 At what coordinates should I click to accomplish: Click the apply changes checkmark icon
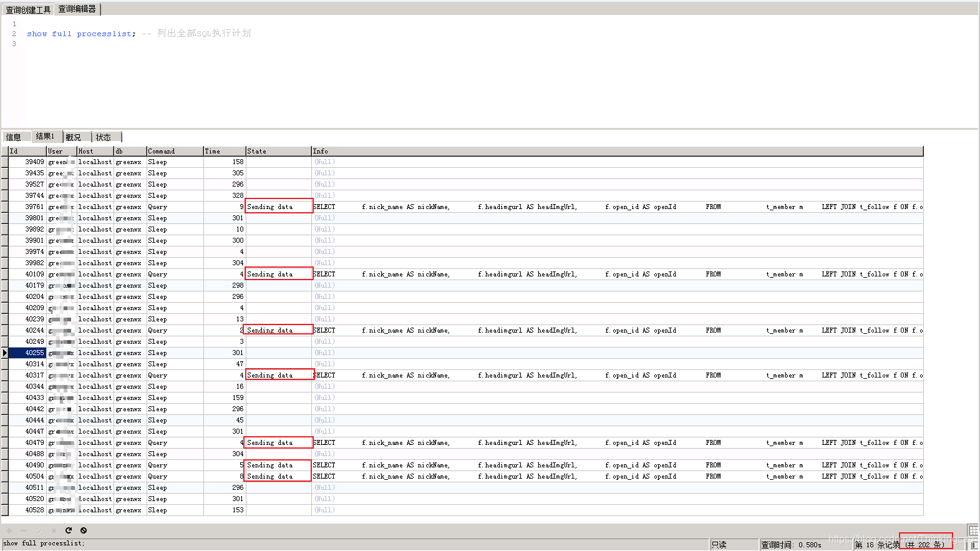click(x=39, y=530)
